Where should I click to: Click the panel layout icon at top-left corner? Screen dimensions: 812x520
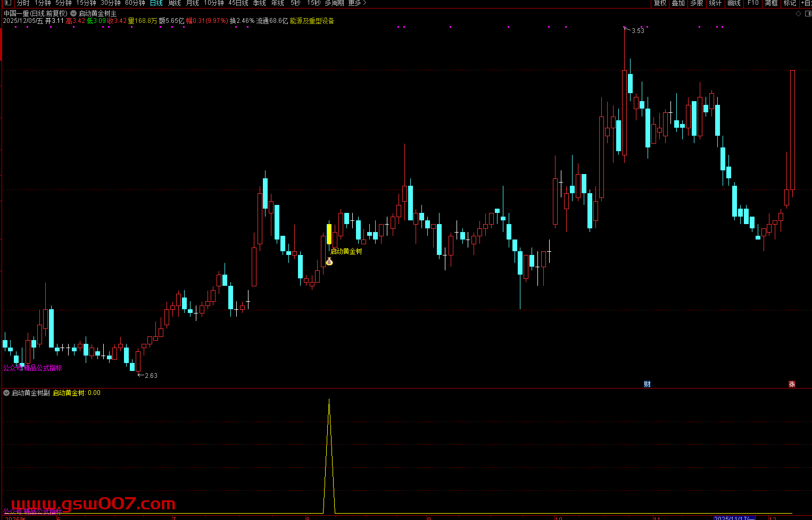coord(7,3)
